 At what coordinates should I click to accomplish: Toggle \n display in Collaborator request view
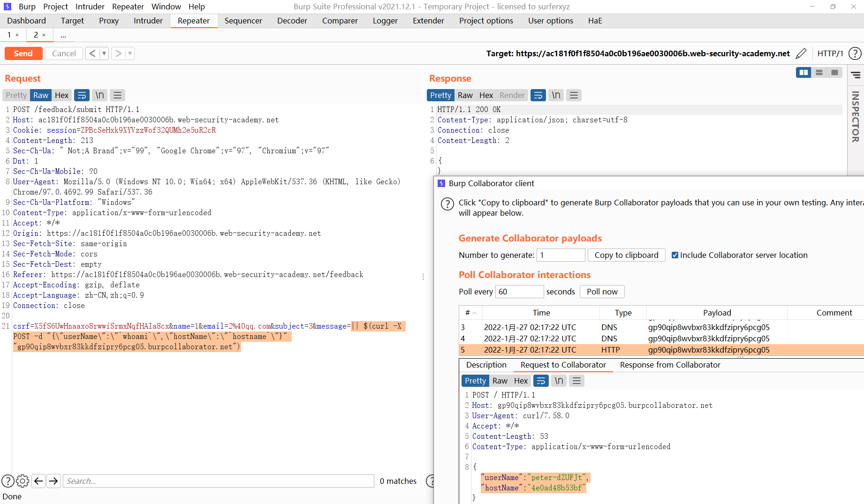[x=559, y=381]
